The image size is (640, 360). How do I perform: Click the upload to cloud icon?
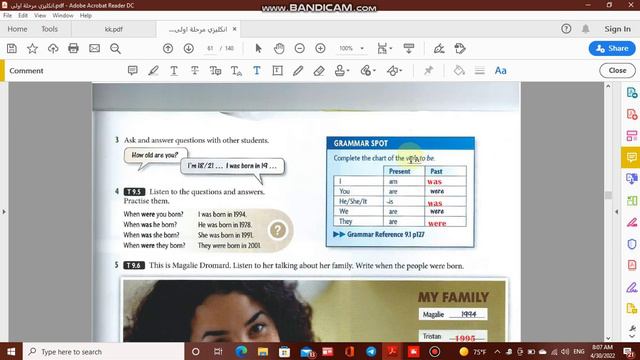(x=53, y=49)
